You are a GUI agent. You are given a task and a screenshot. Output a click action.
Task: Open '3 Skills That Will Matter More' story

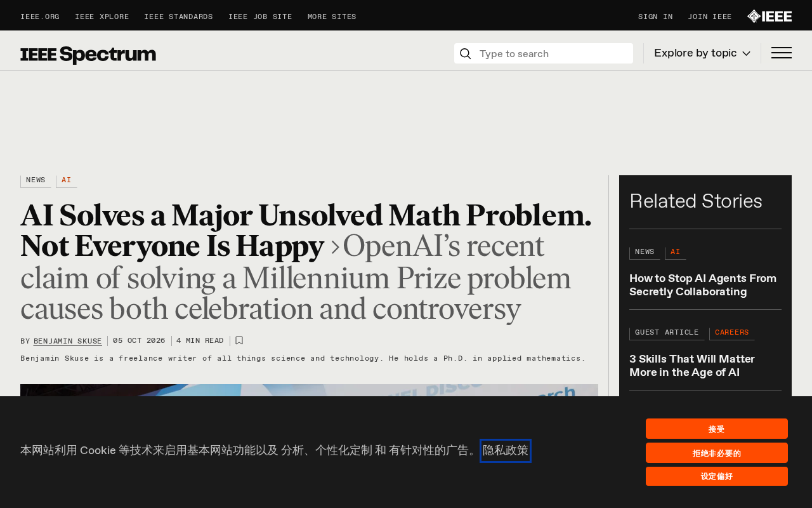tap(692, 366)
